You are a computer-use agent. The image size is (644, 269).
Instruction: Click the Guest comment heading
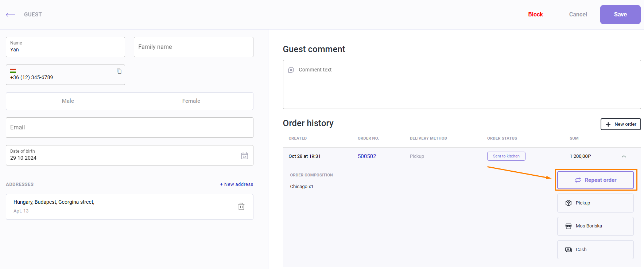click(x=314, y=49)
